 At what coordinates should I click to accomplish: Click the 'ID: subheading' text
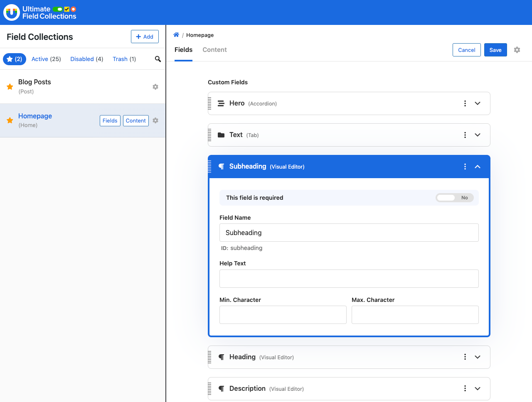[x=241, y=248]
